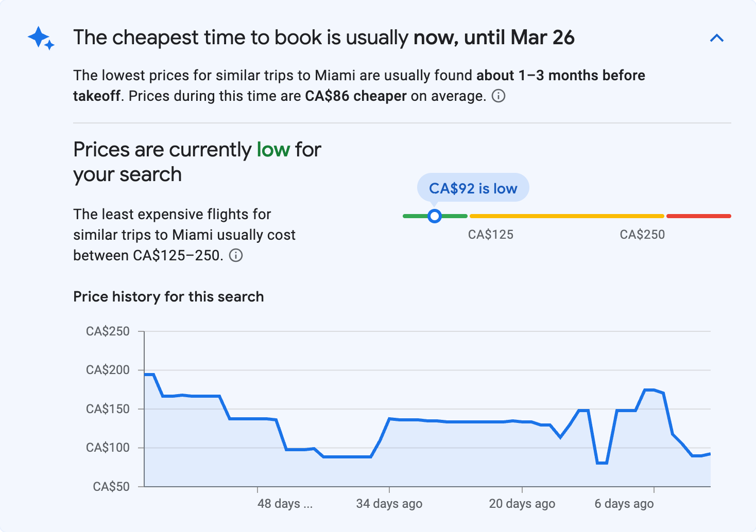The image size is (756, 532).
Task: Click the heading about booking until Mar 26
Action: (x=324, y=37)
